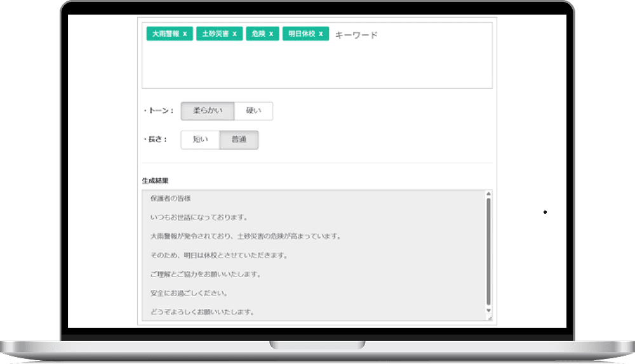Image resolution: width=635 pixels, height=364 pixels.
Task: Click the 長さ label
Action: pyautogui.click(x=156, y=140)
